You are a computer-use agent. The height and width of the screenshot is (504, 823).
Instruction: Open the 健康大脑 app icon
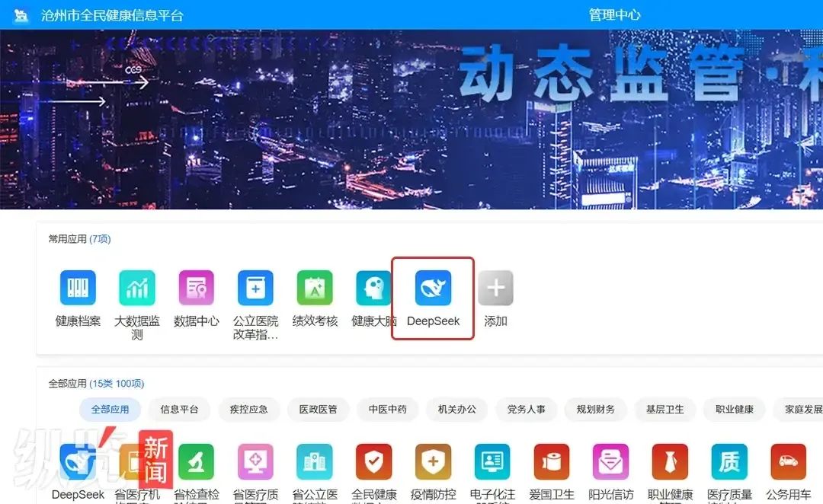point(373,289)
